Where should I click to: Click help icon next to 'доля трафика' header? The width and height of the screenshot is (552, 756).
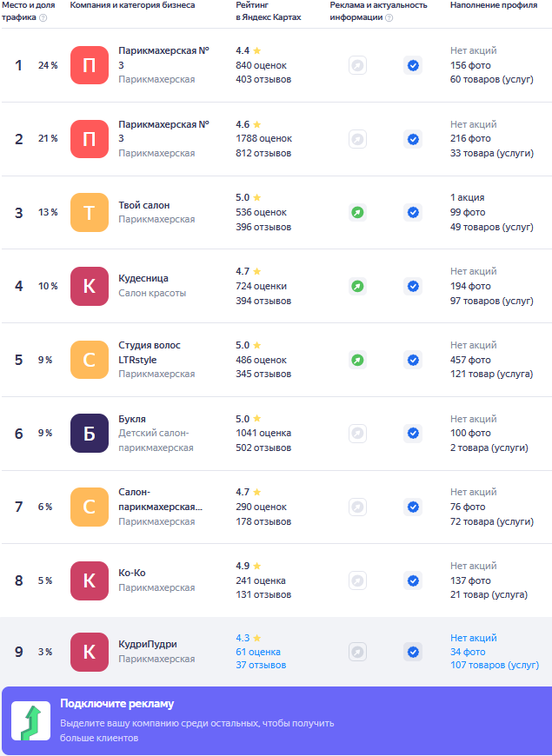[43, 17]
